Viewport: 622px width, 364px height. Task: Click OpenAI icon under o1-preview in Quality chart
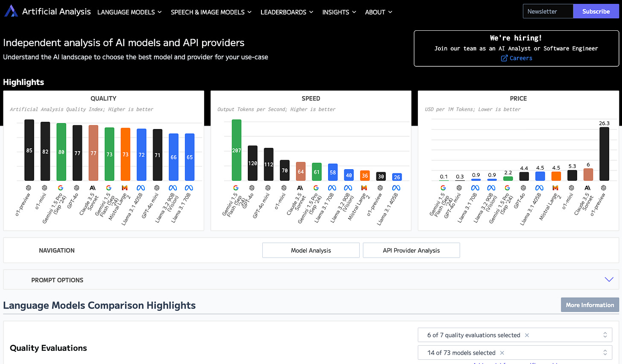pos(29,188)
